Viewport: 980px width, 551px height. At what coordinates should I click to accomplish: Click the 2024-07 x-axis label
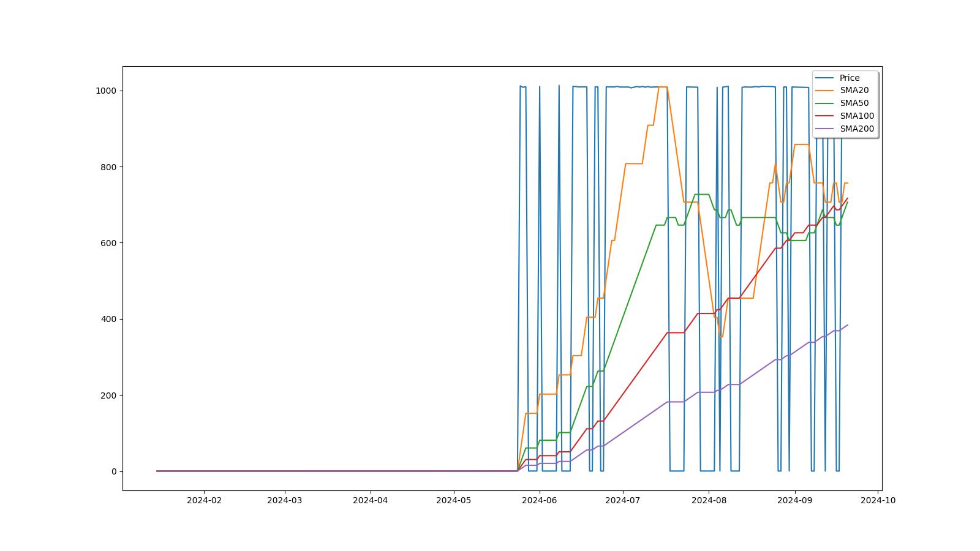coord(623,500)
